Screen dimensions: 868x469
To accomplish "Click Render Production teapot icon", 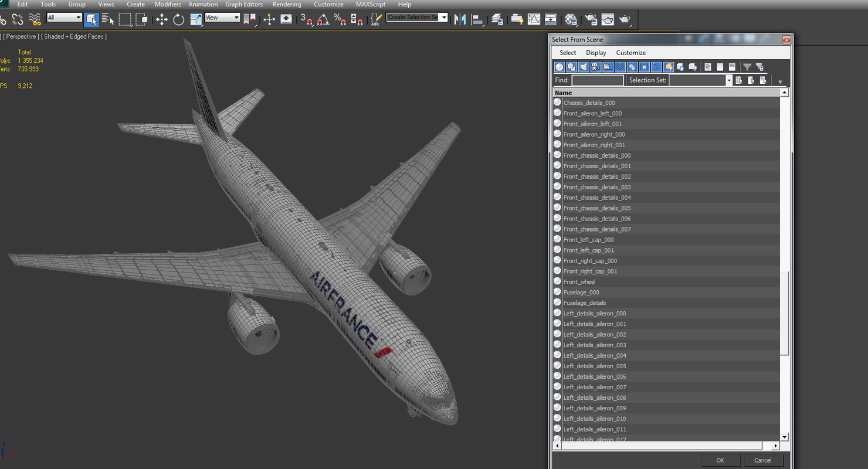I will point(625,19).
